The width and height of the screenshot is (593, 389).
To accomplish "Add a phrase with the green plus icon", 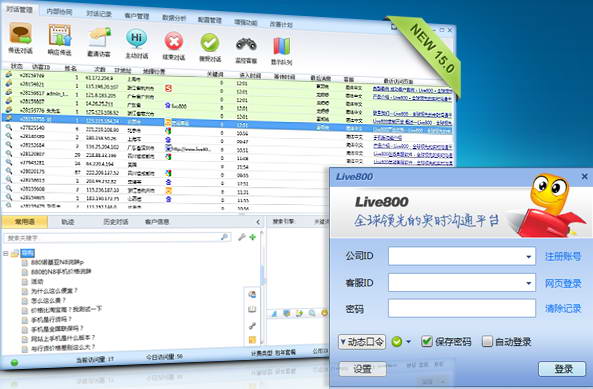I will (x=253, y=237).
